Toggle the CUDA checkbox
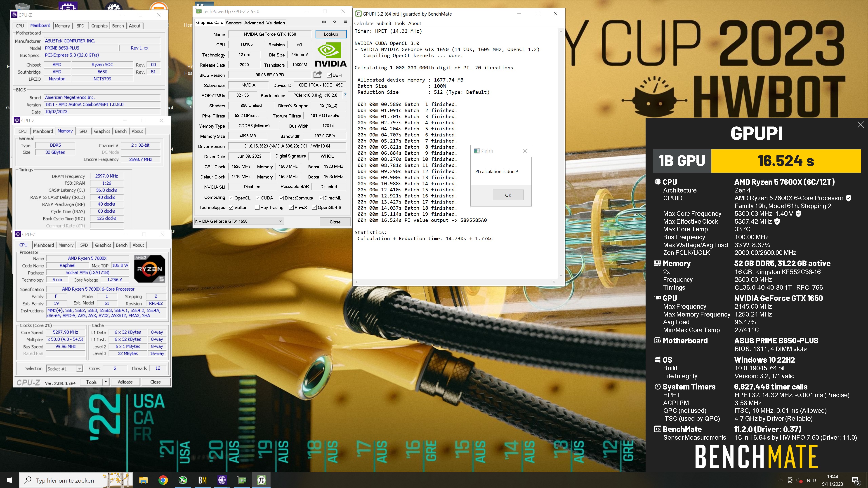 coord(258,198)
